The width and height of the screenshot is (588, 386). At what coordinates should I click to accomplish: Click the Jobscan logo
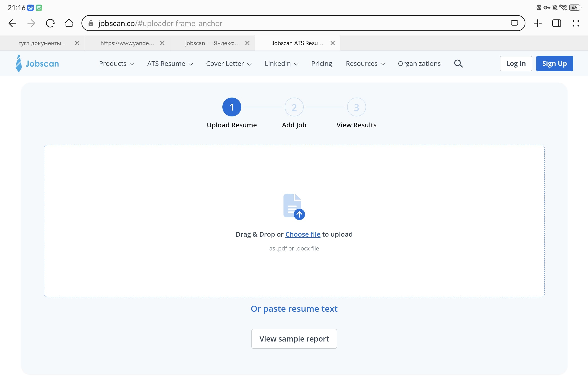click(x=37, y=64)
